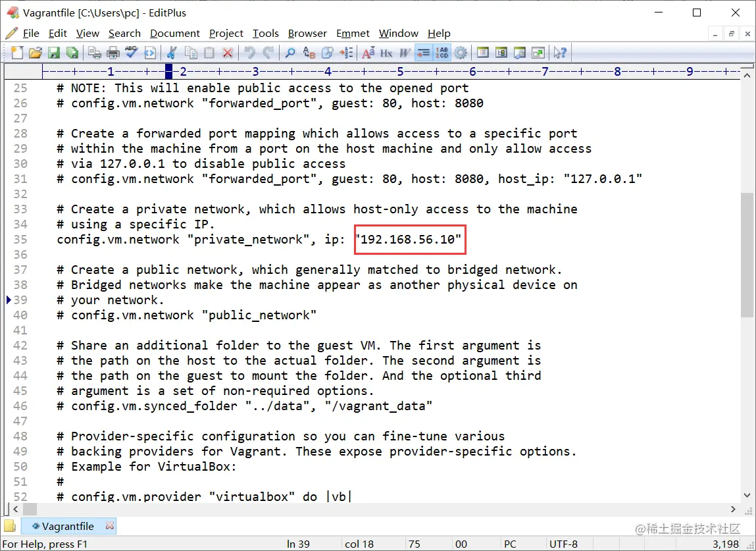Click the text "private_network" on line 35
Screen dimensions: 756x551
click(248, 240)
